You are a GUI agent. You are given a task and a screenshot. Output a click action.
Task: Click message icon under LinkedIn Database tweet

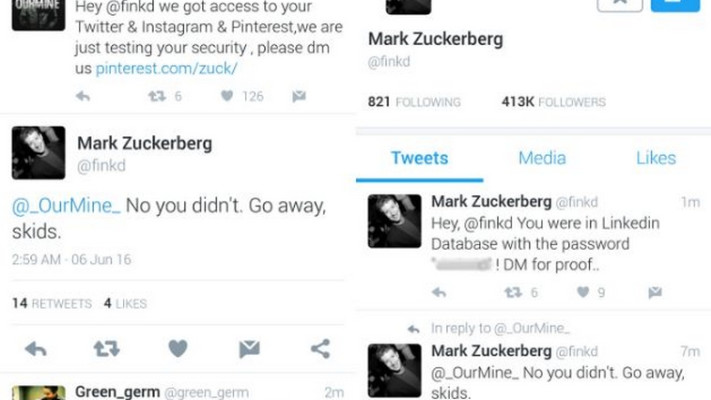coord(654,292)
